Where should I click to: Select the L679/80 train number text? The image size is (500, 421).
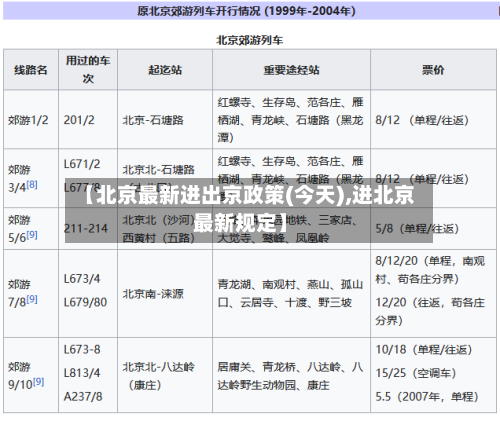point(85,302)
